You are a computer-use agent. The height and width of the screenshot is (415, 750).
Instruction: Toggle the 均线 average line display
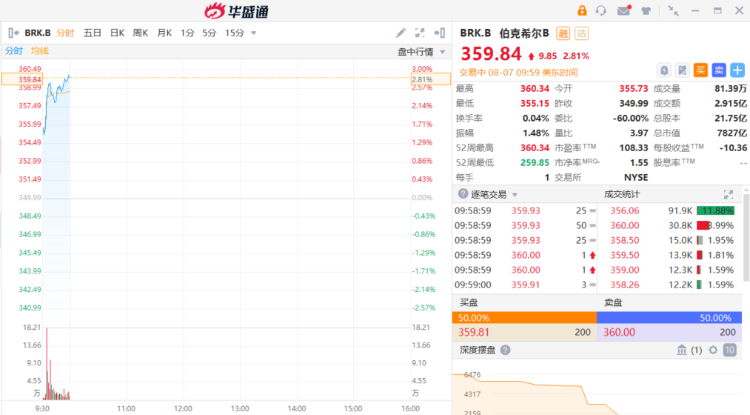click(40, 51)
